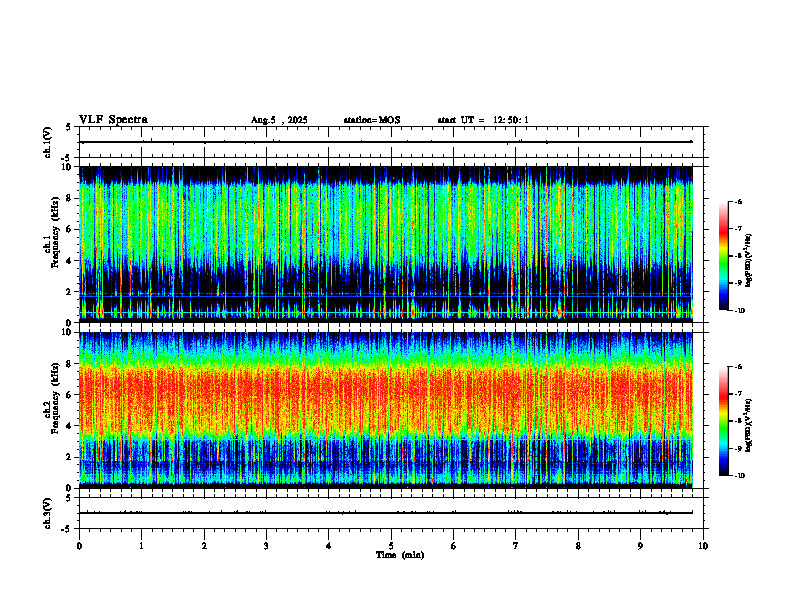The width and height of the screenshot is (792, 612).
Task: Click the ch.3 voltage waveform trace
Action: (x=386, y=513)
